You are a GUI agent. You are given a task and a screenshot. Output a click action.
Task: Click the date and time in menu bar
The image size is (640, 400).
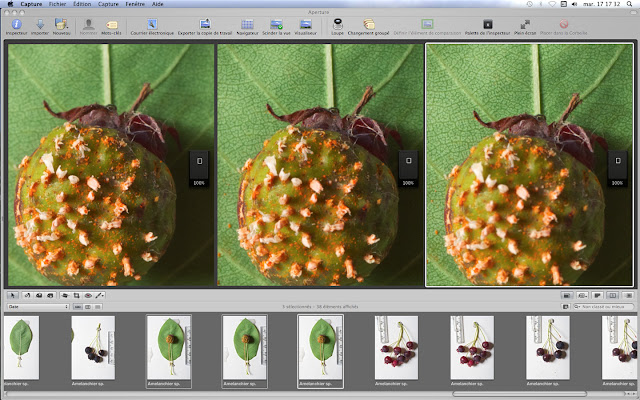tap(602, 4)
